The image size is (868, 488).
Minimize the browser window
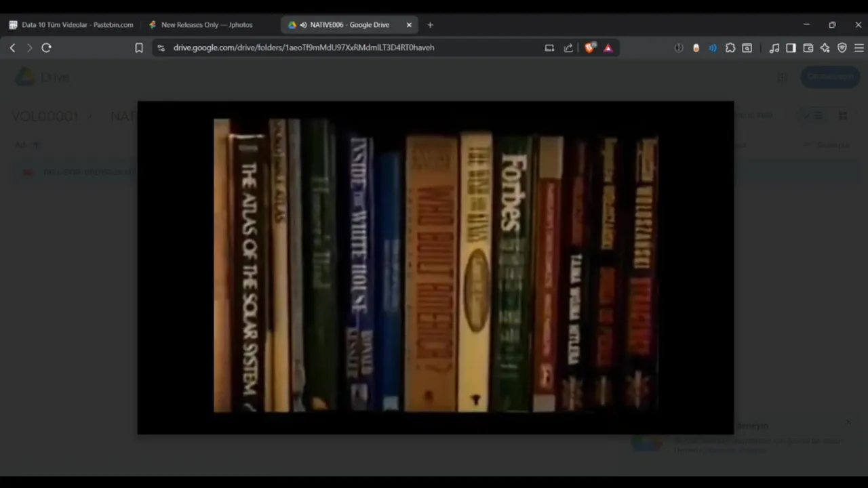pos(806,24)
